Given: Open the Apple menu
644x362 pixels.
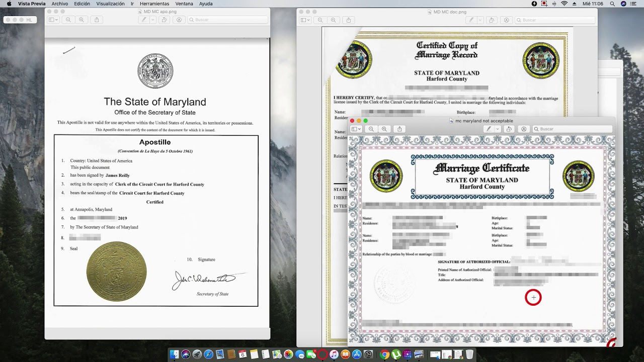Looking at the screenshot, I should 9,4.
